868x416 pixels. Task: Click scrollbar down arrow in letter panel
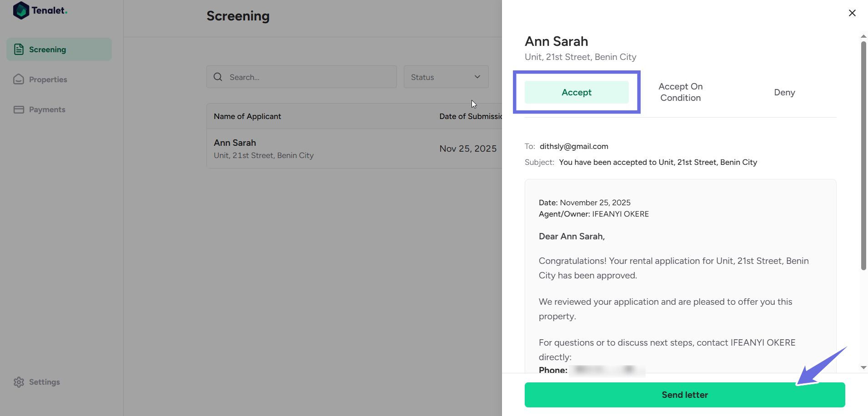pos(863,367)
